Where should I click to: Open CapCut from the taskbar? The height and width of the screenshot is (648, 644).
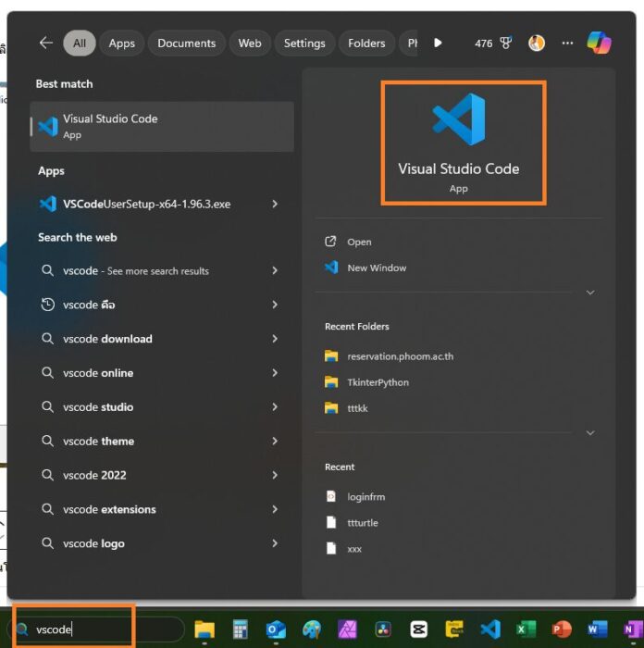418,629
